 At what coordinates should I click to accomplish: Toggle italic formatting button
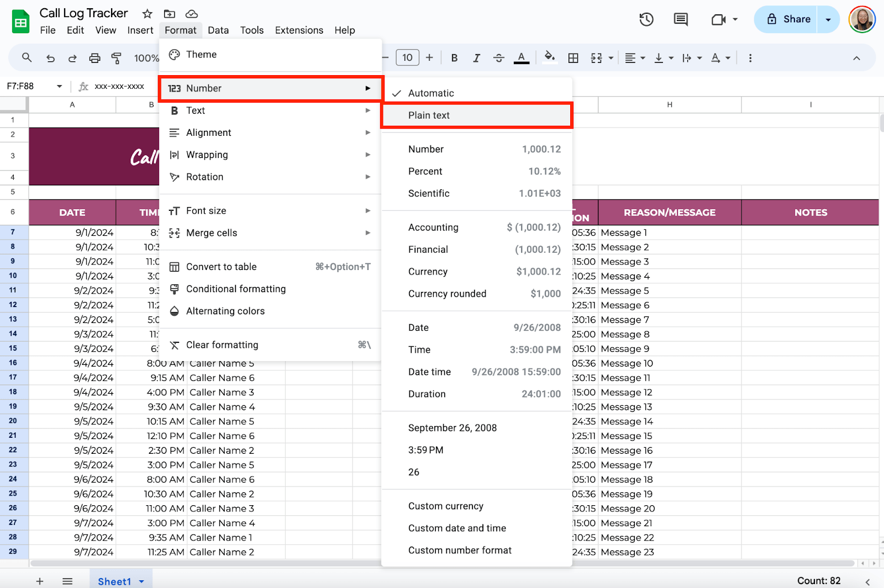[476, 58]
